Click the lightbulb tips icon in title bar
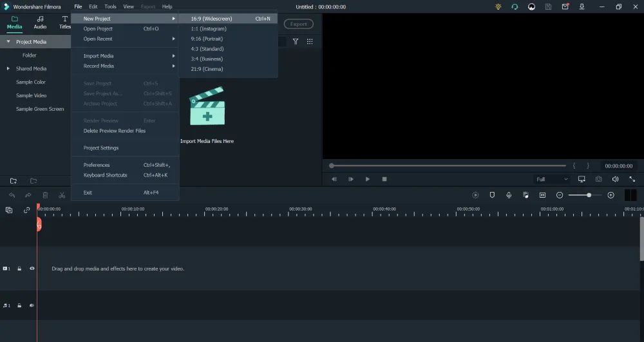644x342 pixels. pos(498,6)
